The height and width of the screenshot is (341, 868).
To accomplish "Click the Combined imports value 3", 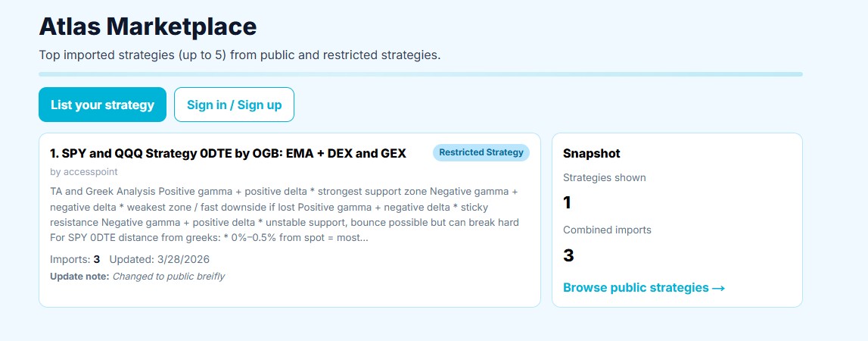I will [x=568, y=255].
